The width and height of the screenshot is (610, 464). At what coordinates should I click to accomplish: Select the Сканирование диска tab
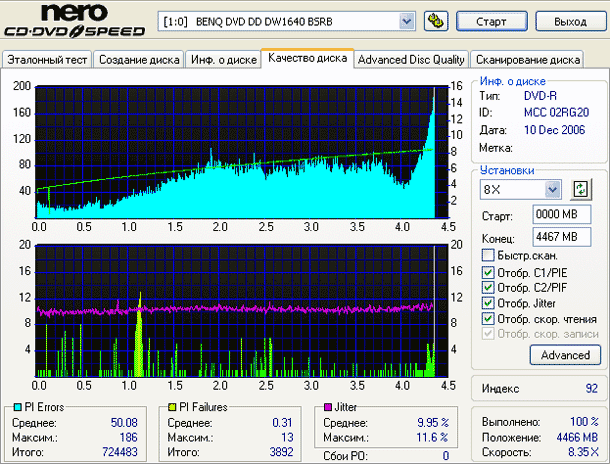click(526, 60)
